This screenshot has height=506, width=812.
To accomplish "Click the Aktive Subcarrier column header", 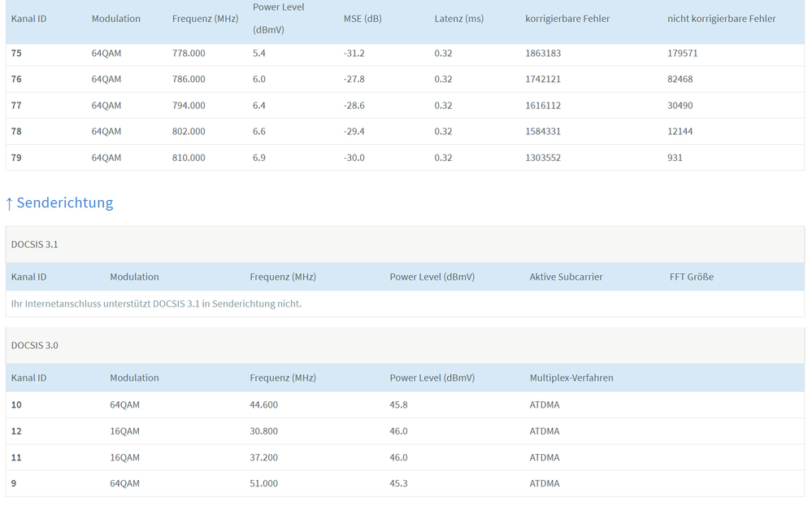I will coord(566,277).
